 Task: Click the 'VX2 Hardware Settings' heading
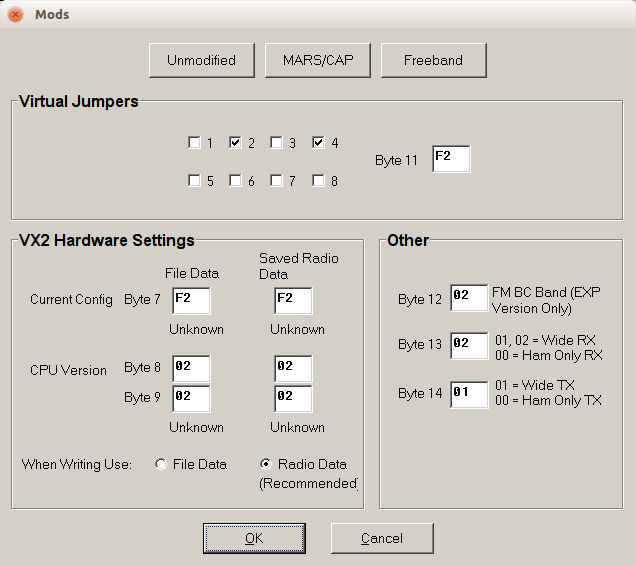[x=107, y=241]
